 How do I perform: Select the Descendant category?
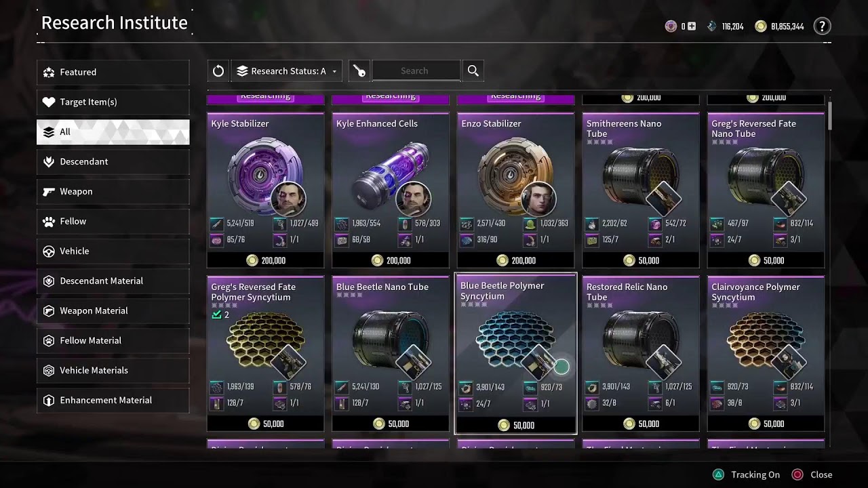click(113, 161)
